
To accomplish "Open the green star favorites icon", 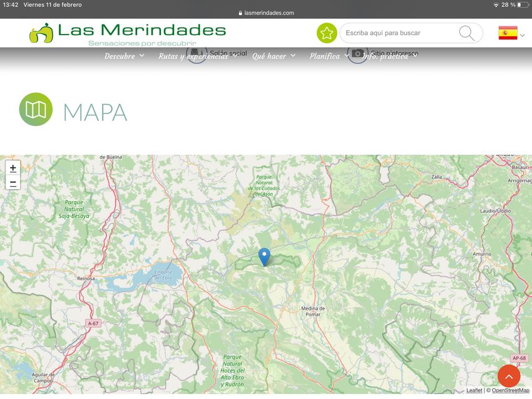I will click(x=327, y=33).
